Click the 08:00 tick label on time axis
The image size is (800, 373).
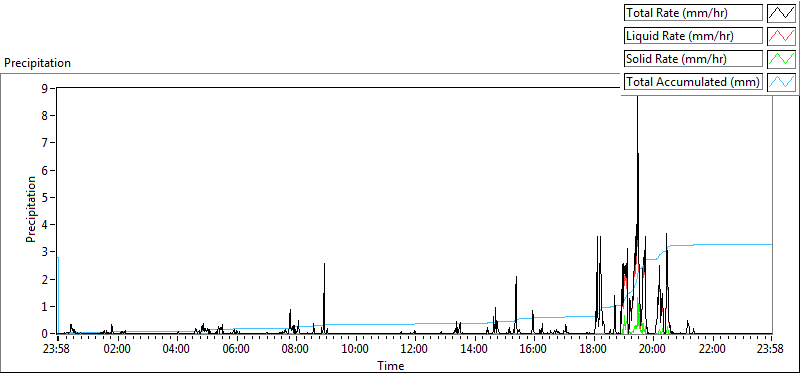[x=296, y=350]
